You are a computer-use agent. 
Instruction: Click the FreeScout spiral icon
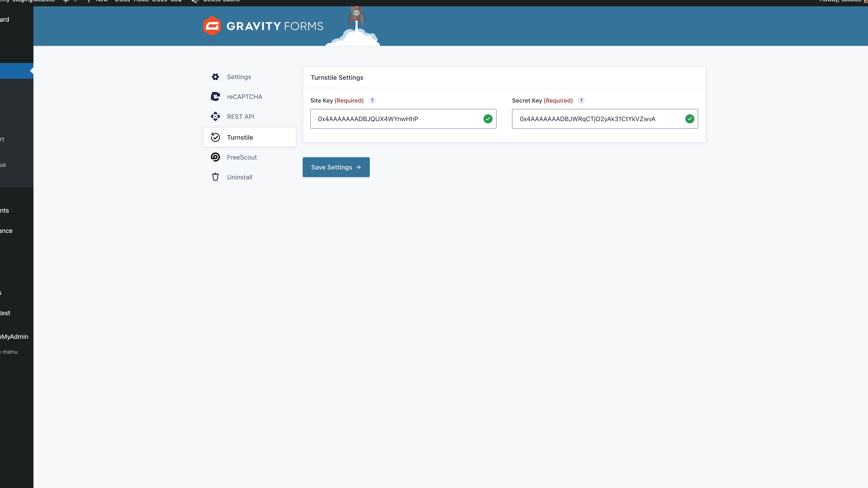point(215,157)
